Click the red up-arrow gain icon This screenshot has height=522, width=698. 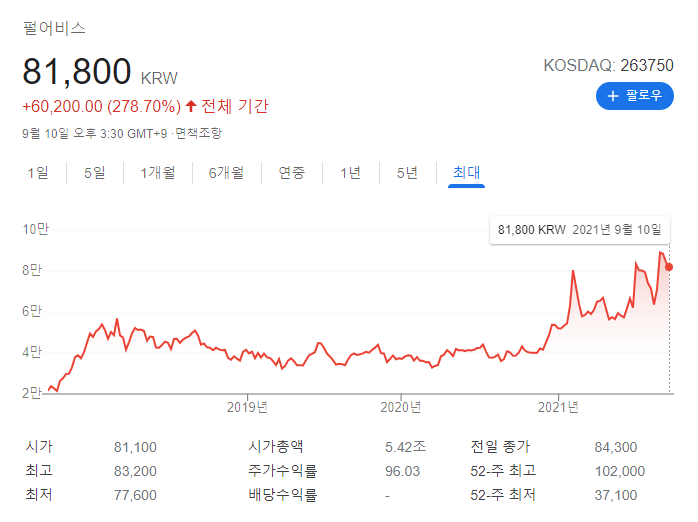(191, 106)
